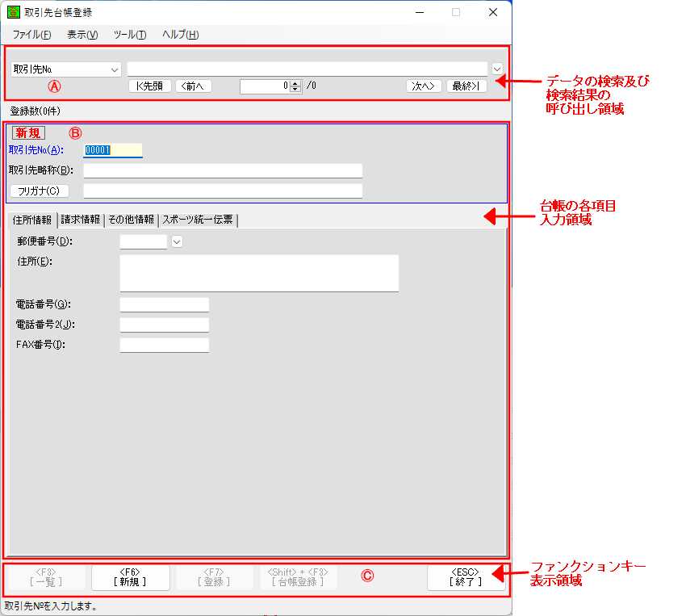
Task: Decrease record number with spinner down arrow
Action: 295,90
